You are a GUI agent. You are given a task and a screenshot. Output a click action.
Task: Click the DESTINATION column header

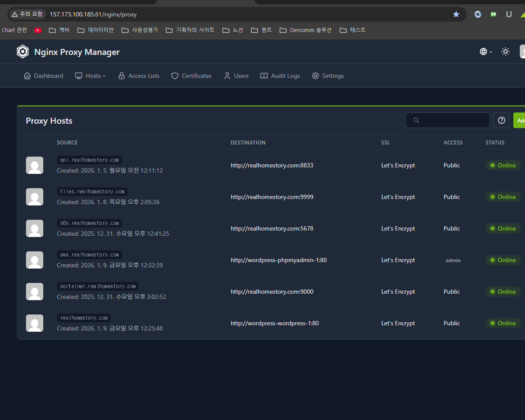(x=248, y=143)
